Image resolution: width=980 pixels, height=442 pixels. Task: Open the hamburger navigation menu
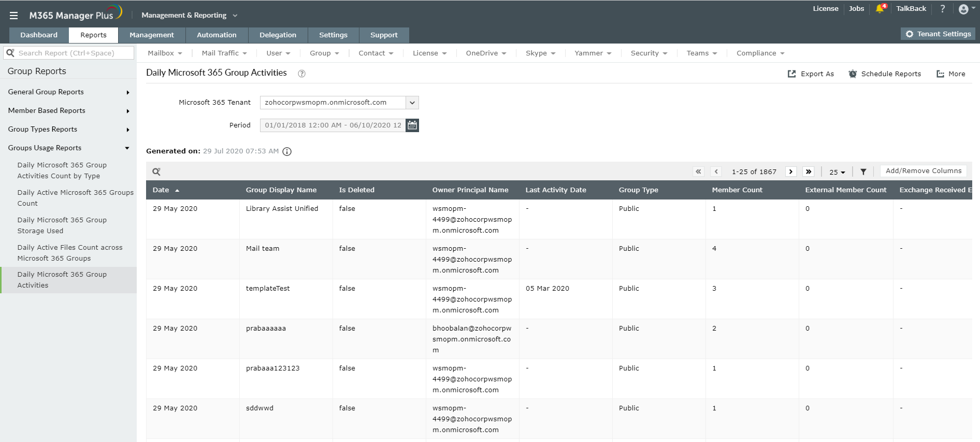tap(13, 16)
